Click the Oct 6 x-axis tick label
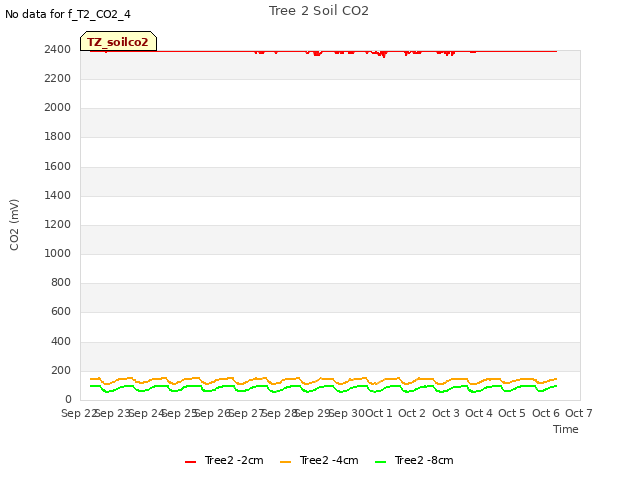 546,413
